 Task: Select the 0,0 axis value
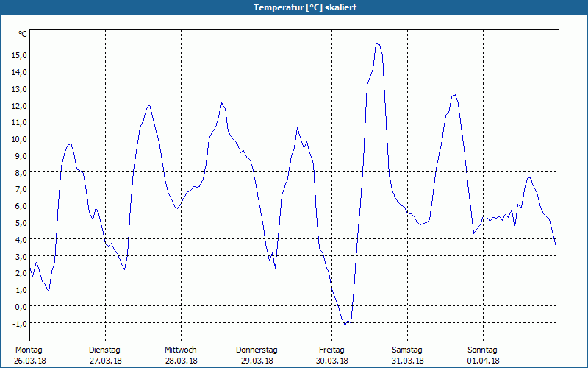point(21,307)
